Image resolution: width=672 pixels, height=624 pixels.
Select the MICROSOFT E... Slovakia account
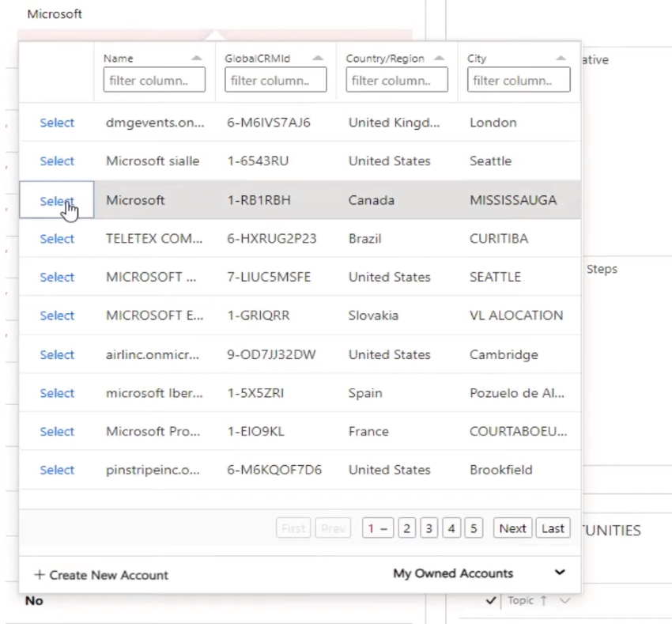tap(57, 316)
